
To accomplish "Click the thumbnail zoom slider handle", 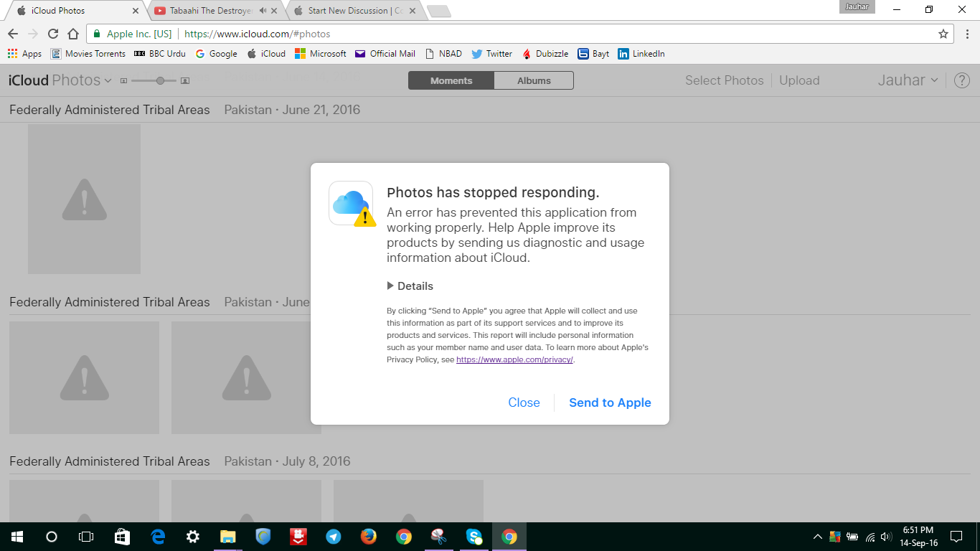I will pos(161,81).
